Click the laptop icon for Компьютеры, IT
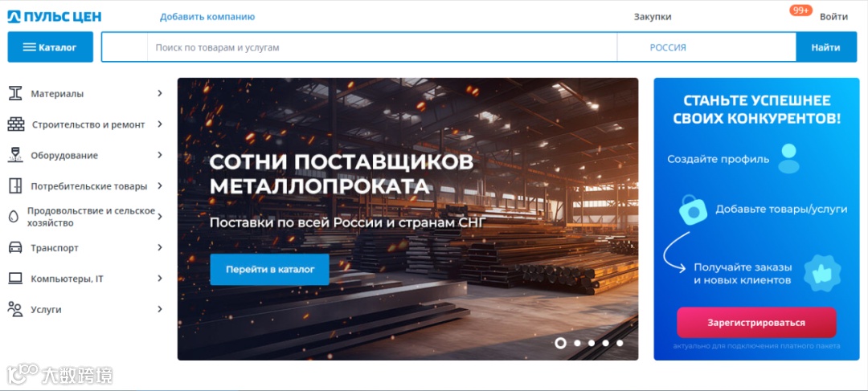This screenshot has width=868, height=391. tap(15, 279)
